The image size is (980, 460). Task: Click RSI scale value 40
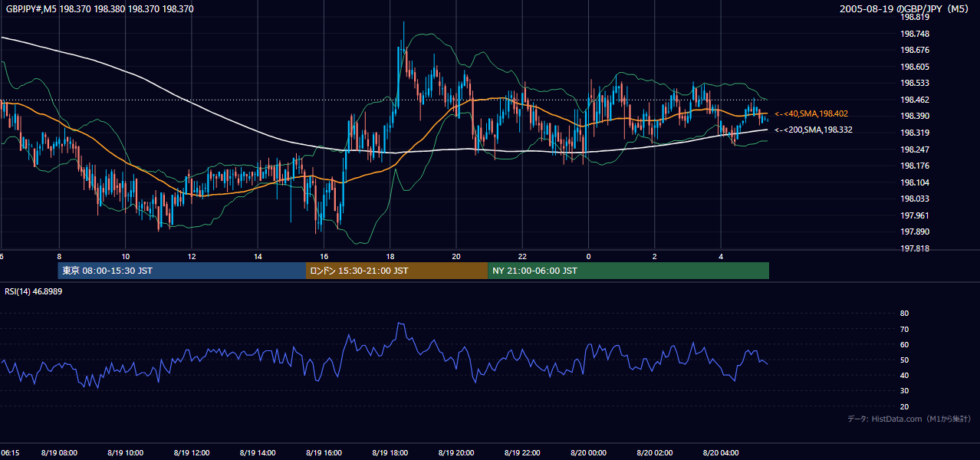[904, 375]
